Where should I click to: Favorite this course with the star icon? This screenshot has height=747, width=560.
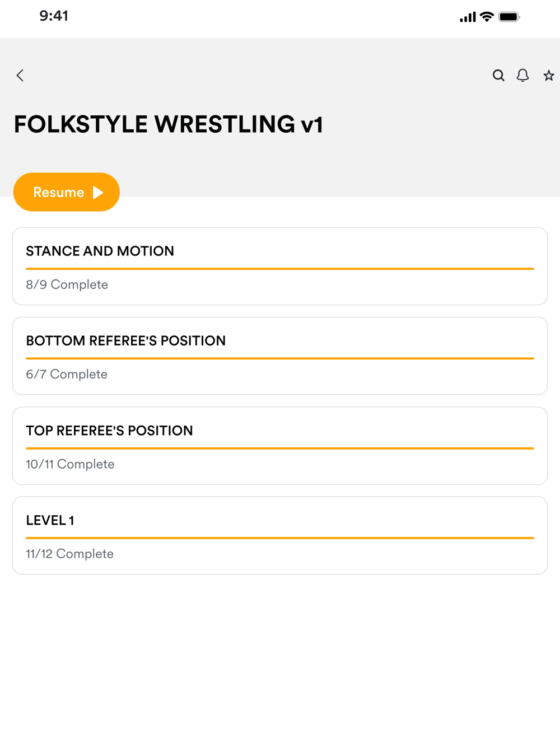tap(549, 76)
